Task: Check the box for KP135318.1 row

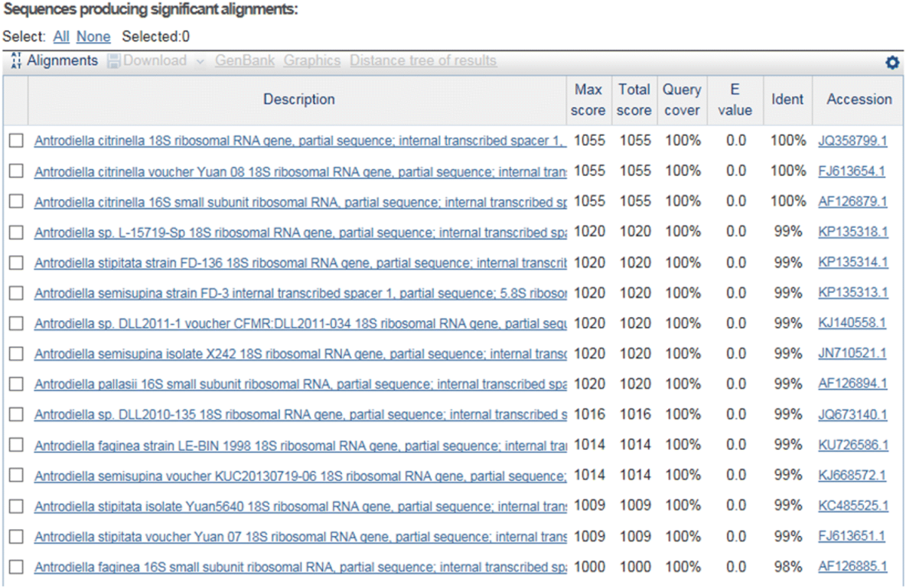Action: (16, 232)
